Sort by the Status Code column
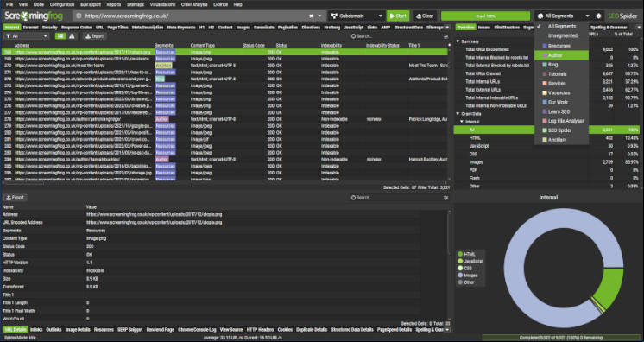This screenshot has height=342, width=644. pyautogui.click(x=254, y=45)
